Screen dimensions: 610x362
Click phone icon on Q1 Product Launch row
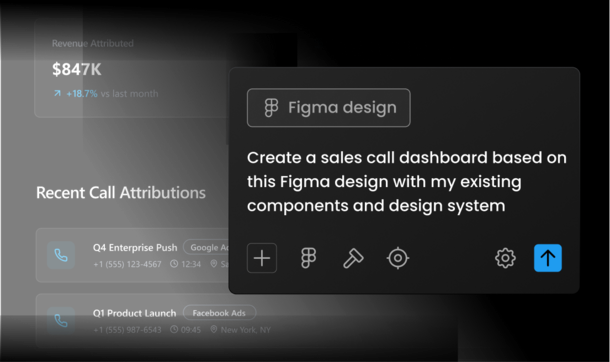point(61,320)
